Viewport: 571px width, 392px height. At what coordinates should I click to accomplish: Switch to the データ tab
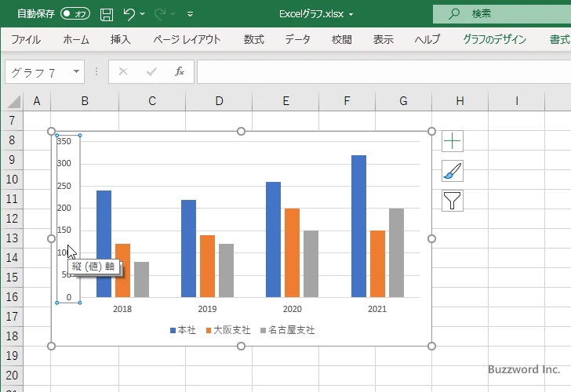pos(297,39)
